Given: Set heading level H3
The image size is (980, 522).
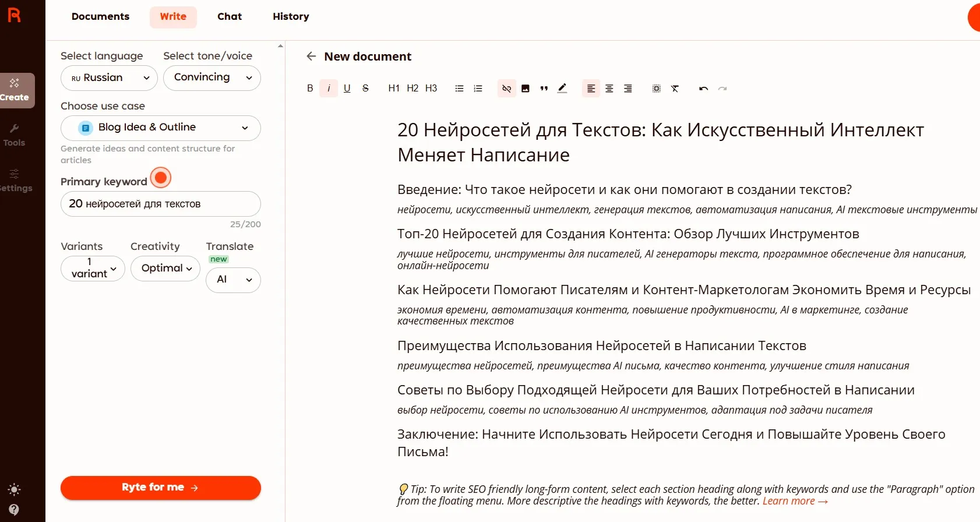Looking at the screenshot, I should (x=431, y=89).
